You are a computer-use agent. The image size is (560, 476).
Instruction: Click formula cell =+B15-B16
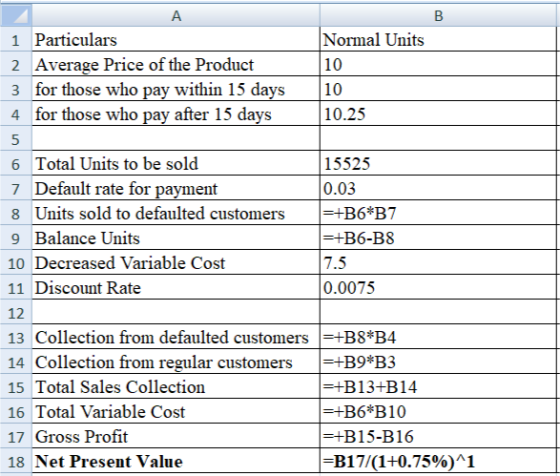pos(439,436)
